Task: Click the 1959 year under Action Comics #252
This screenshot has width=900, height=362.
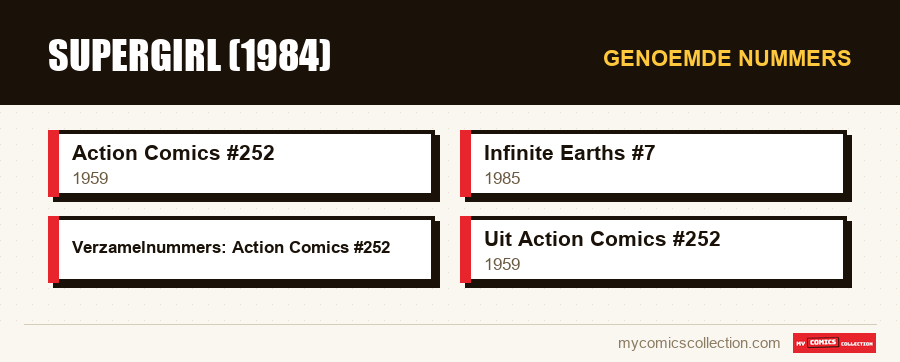Action: click(x=90, y=178)
